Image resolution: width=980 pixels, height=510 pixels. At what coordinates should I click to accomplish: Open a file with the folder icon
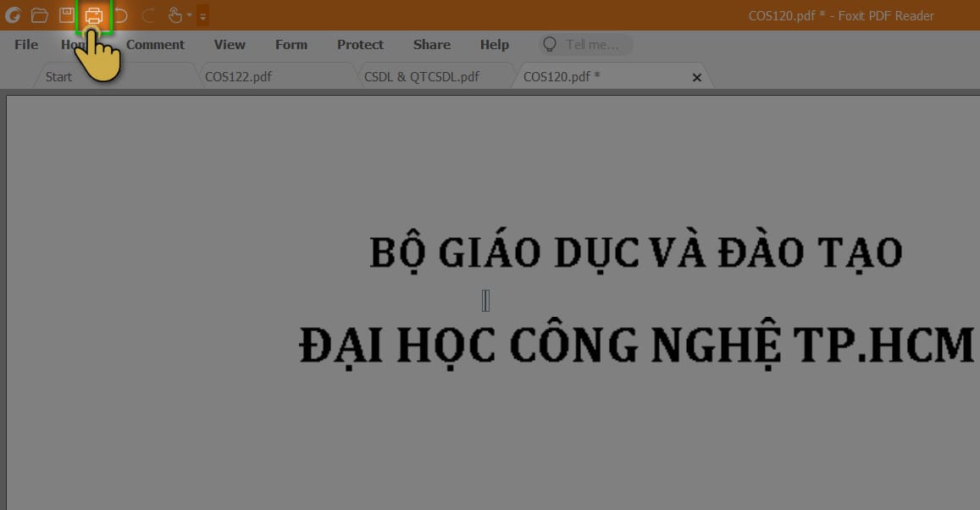click(39, 15)
